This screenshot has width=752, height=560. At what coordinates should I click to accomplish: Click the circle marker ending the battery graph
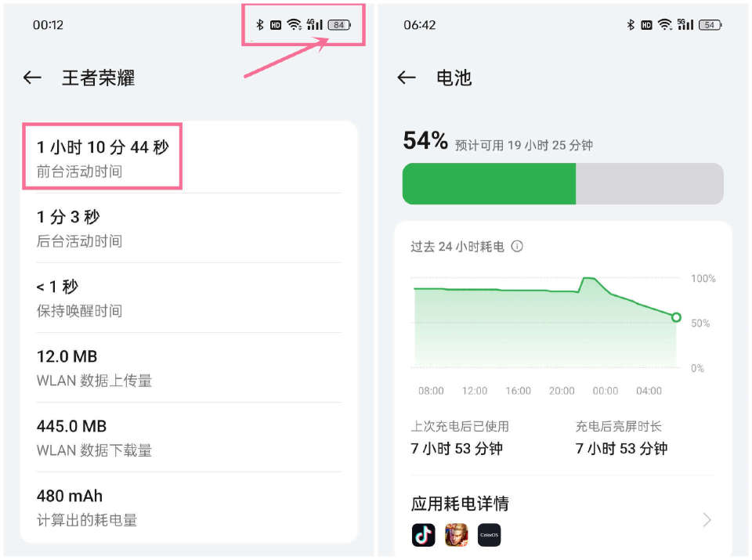tap(676, 317)
